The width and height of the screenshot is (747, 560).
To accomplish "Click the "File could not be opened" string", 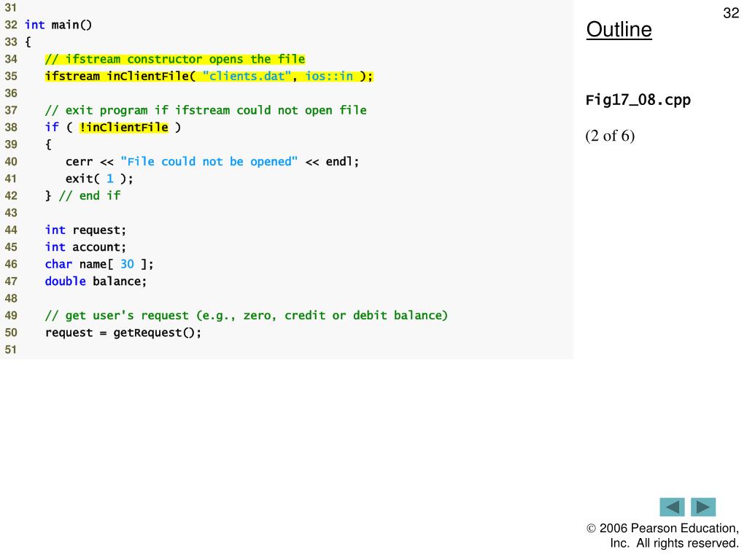I will (209, 162).
